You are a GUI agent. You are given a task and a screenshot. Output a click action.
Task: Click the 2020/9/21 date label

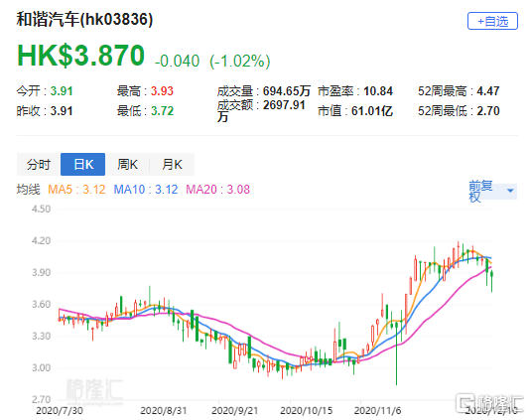coord(235,410)
